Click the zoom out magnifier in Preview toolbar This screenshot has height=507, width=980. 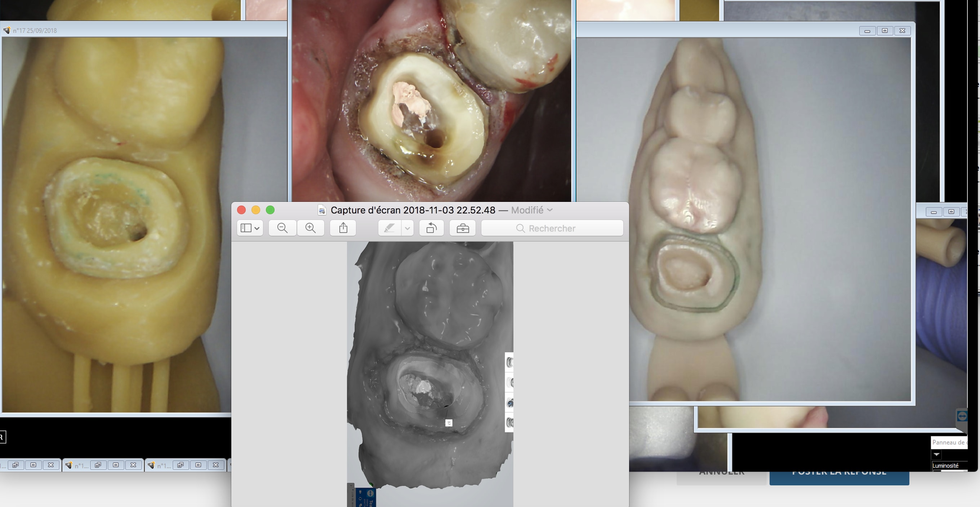coord(282,228)
